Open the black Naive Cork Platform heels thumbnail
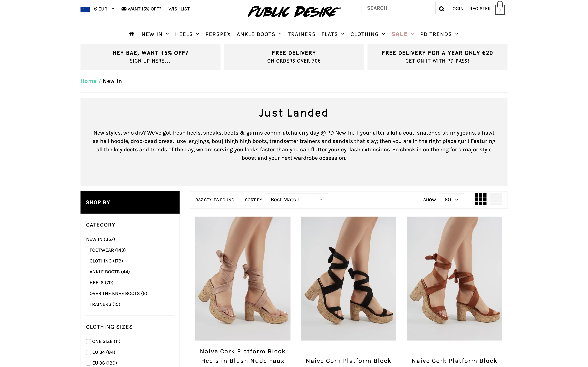 (348, 278)
